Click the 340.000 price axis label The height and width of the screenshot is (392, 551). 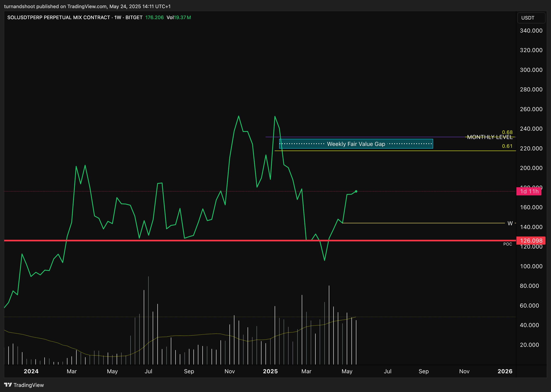point(531,31)
